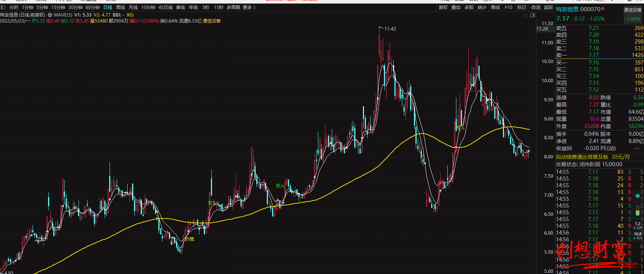Open the F10 company info page
Image resolution: width=644 pixels, height=274 pixels.
(509, 8)
